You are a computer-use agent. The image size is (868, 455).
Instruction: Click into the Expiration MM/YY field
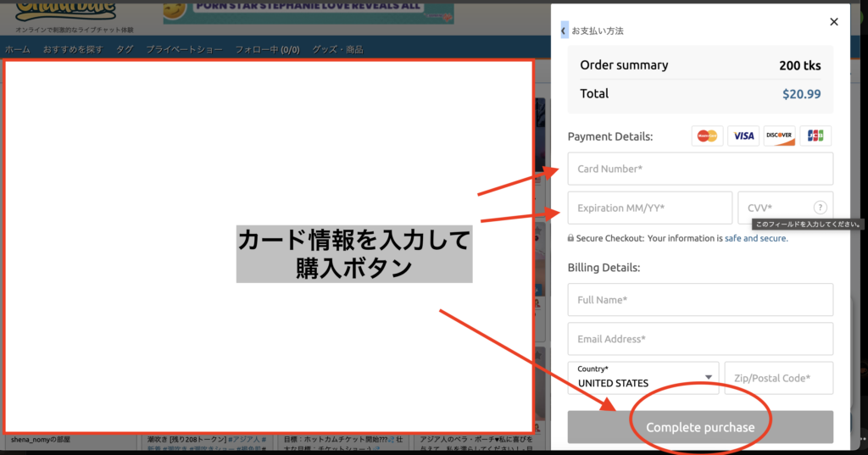(x=649, y=208)
